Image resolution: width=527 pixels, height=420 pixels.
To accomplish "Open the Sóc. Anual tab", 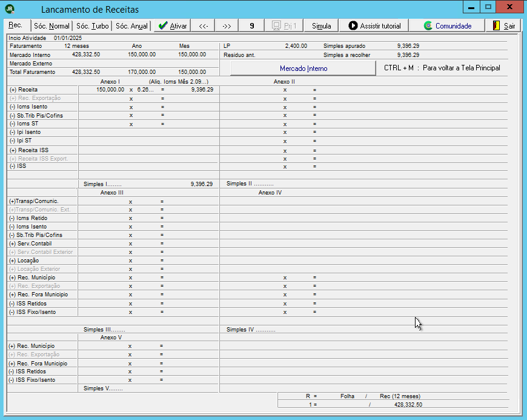I will click(131, 26).
